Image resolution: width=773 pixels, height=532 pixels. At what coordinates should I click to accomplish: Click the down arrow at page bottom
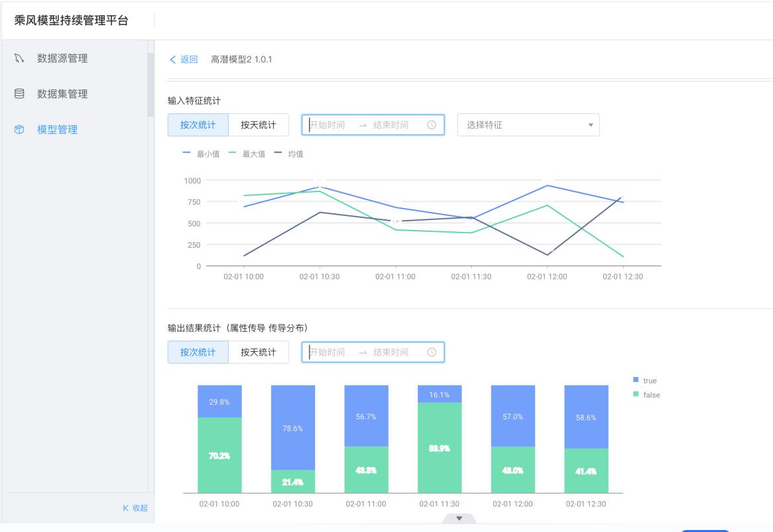pyautogui.click(x=459, y=518)
